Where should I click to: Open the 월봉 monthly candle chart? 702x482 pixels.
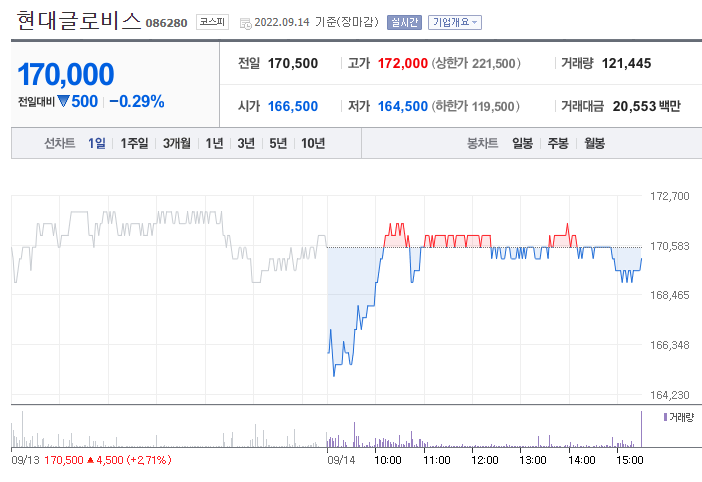point(595,143)
